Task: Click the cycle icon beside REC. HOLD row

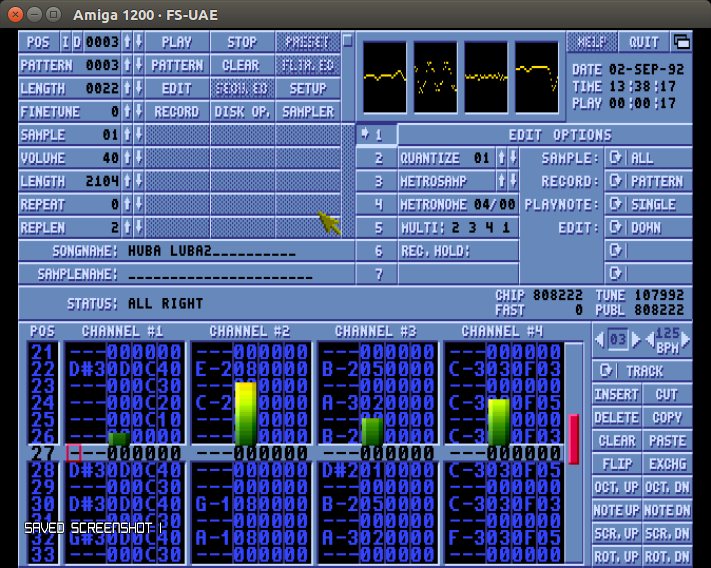Action: 616,251
